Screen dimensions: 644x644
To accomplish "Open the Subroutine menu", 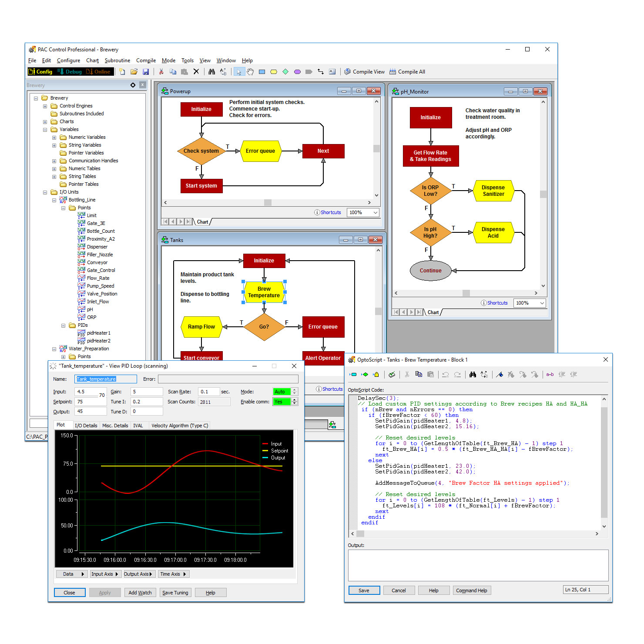I will [x=117, y=60].
